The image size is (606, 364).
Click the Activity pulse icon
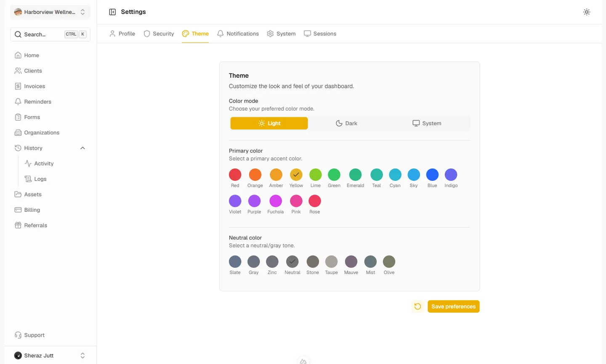coord(28,164)
